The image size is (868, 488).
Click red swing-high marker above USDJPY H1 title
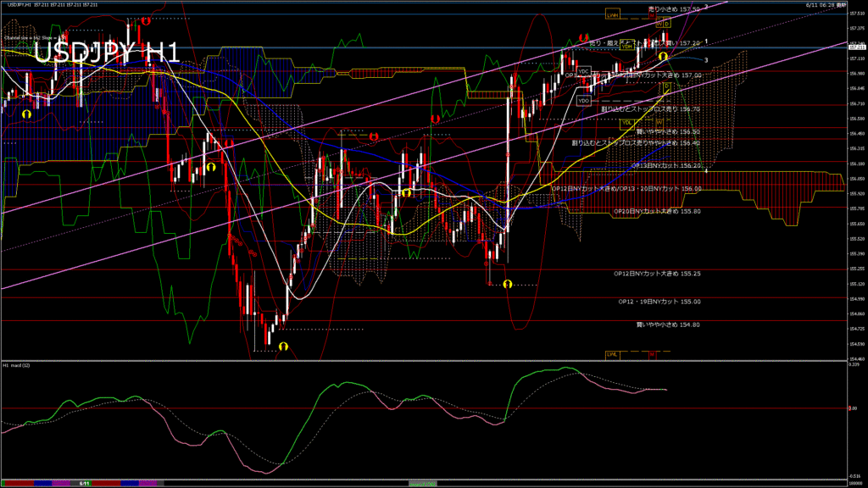click(x=147, y=21)
